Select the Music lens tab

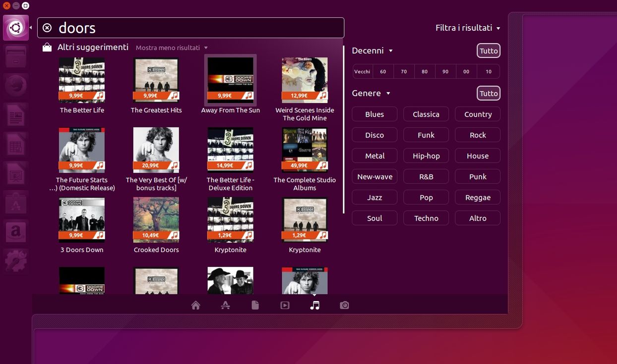[314, 305]
